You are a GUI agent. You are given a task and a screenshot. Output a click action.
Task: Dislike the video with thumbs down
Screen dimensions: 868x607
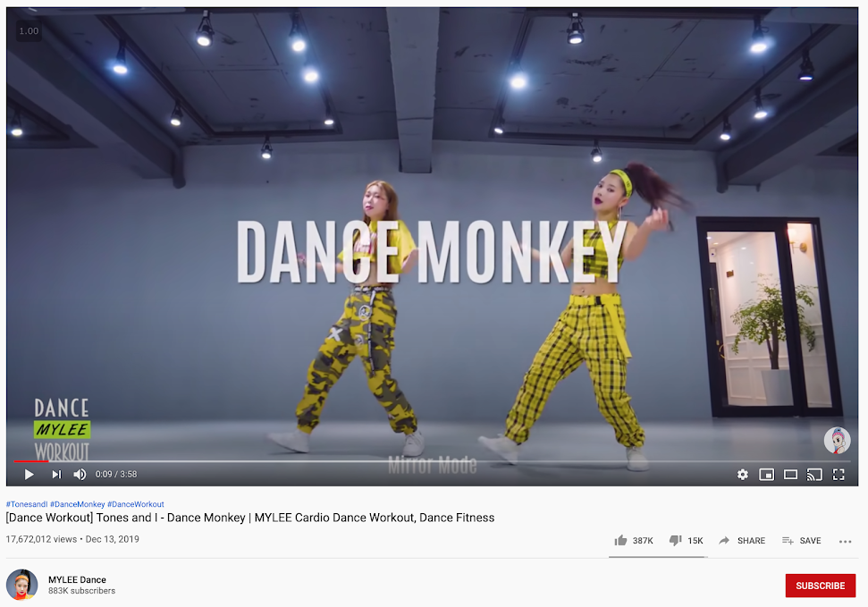click(686, 541)
